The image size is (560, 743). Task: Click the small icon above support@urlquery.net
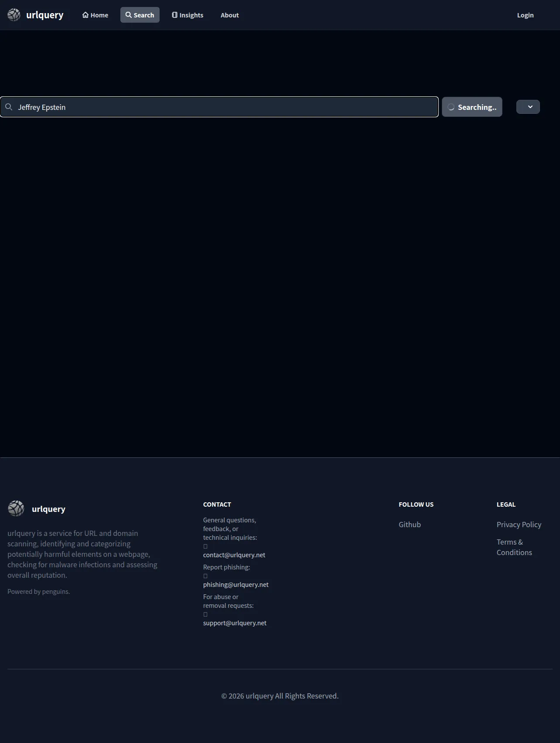205,614
